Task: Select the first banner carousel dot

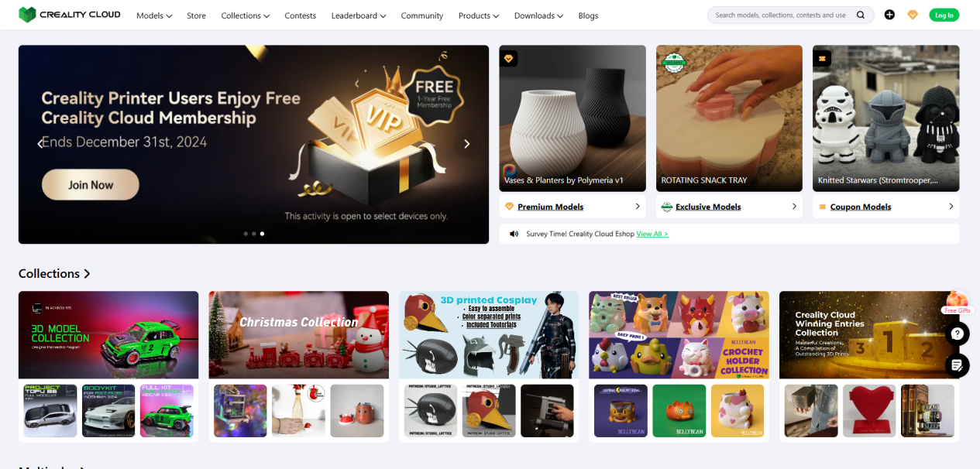Action: pyautogui.click(x=246, y=233)
